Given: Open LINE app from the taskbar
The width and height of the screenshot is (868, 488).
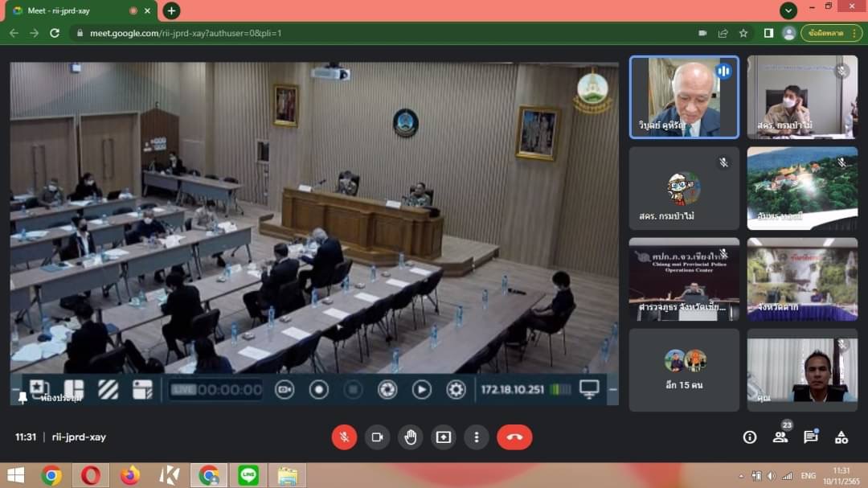Looking at the screenshot, I should [248, 475].
